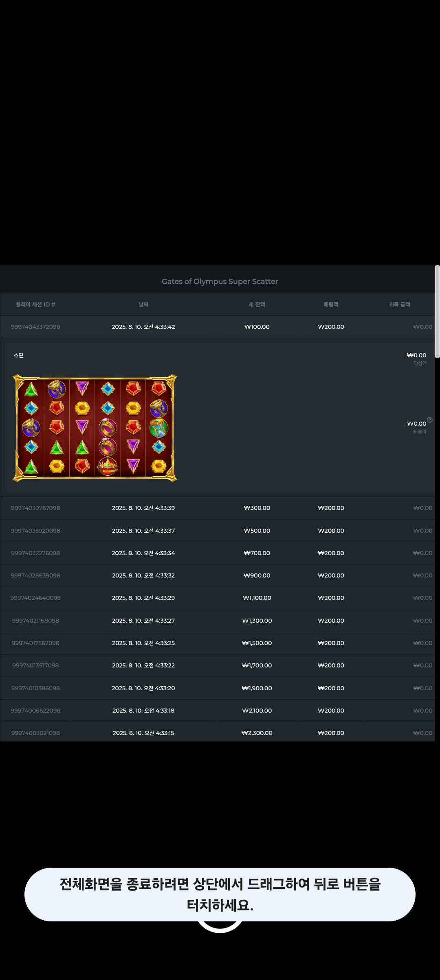Click the new balance ₩1,900.00 cell
This screenshot has height=980, width=440.
[257, 688]
